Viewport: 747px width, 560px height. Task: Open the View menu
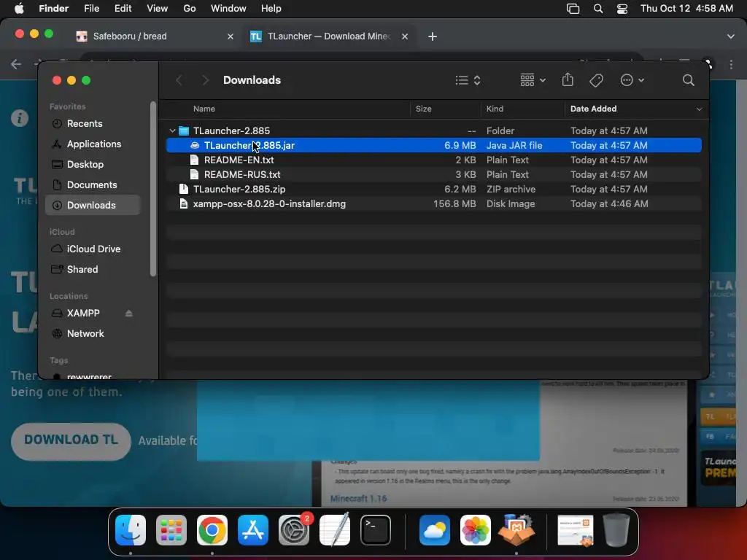(x=158, y=9)
